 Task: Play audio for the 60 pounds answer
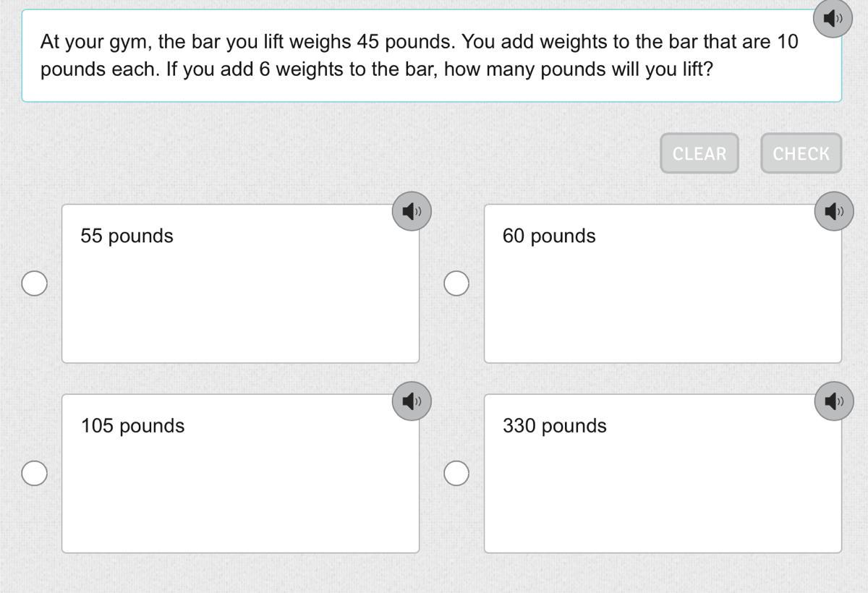[833, 211]
